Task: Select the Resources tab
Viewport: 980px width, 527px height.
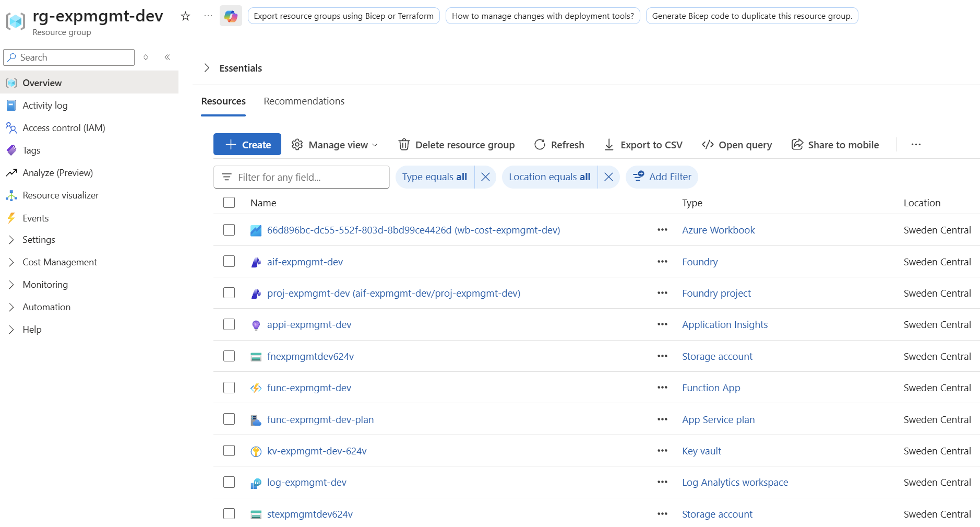Action: pyautogui.click(x=223, y=101)
